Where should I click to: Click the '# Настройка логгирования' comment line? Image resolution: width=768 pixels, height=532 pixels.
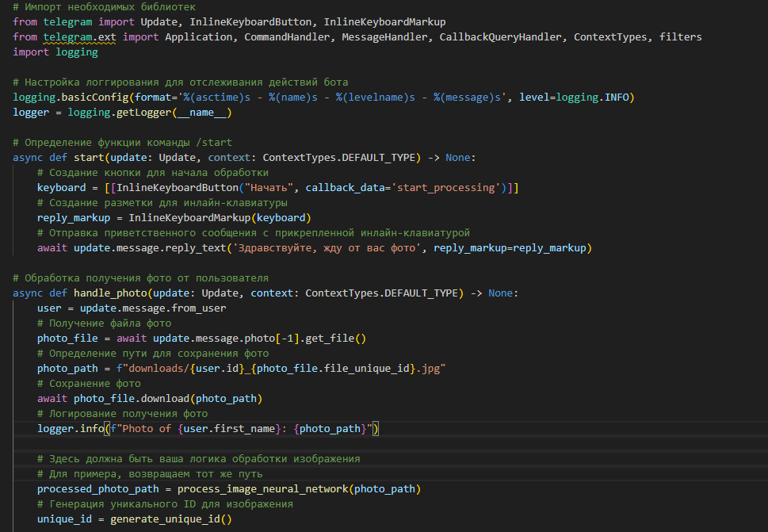(180, 82)
